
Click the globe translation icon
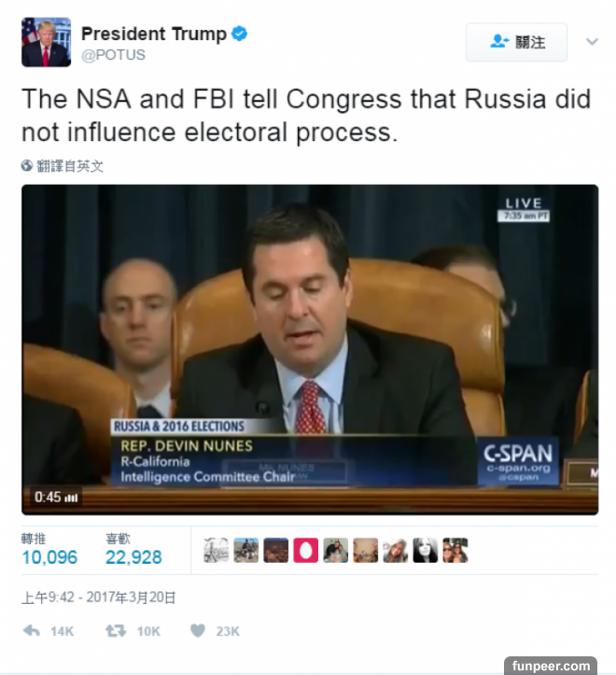(x=27, y=165)
